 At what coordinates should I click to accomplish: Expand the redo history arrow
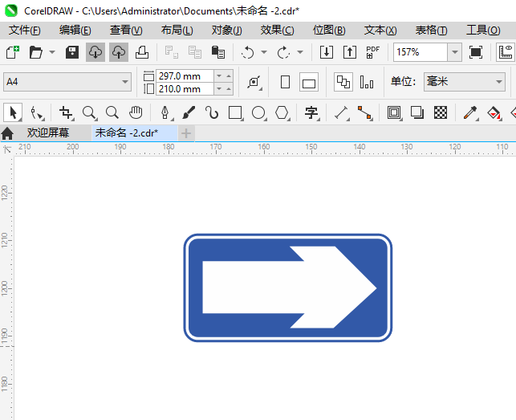point(300,52)
